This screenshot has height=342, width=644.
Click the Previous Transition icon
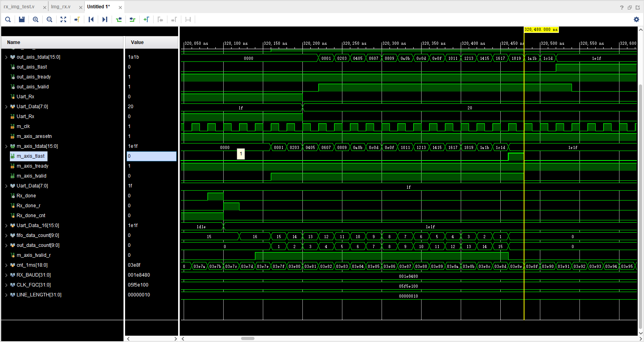119,19
